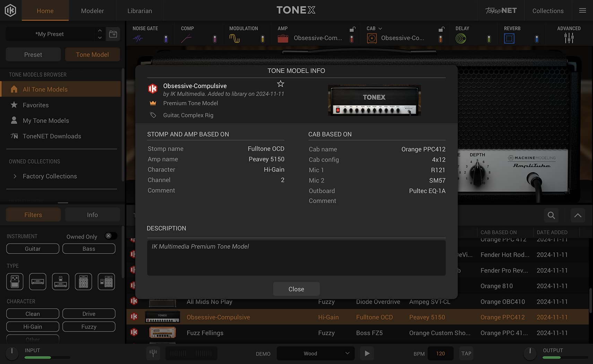Image resolution: width=593 pixels, height=364 pixels.
Task: Unlock the AMP block padlock
Action: coord(352,29)
